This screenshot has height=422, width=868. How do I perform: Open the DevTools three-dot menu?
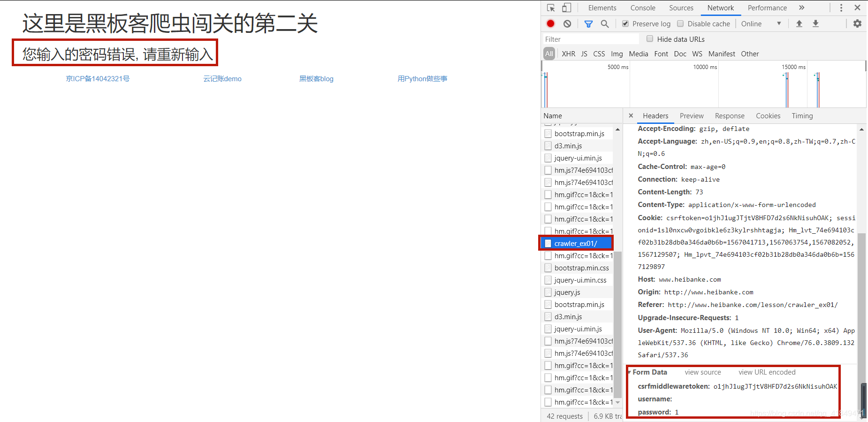841,8
